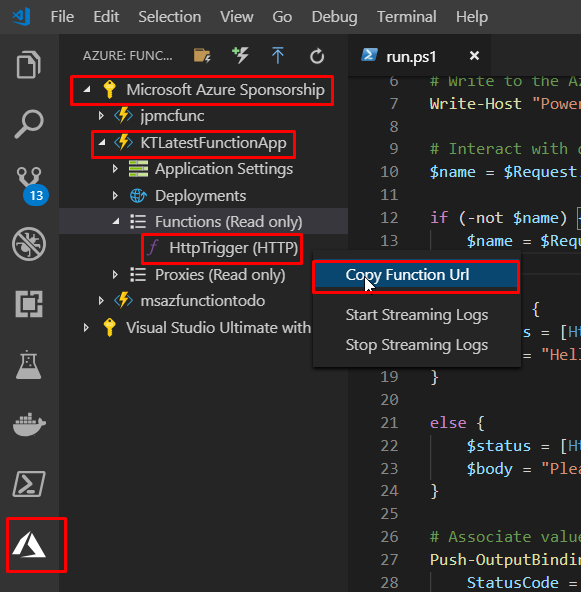Choose Copy Function Url from context menu

(x=416, y=275)
